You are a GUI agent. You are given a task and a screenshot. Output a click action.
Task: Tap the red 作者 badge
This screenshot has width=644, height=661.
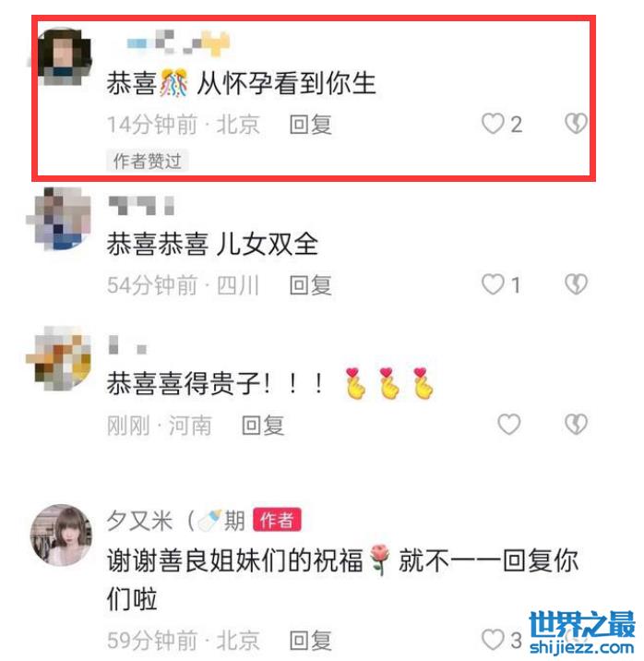pyautogui.click(x=277, y=520)
